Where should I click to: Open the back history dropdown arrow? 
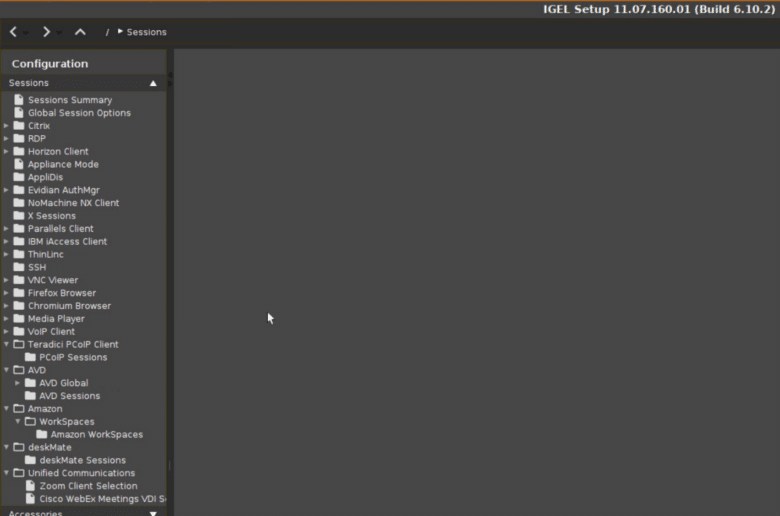[x=25, y=33]
